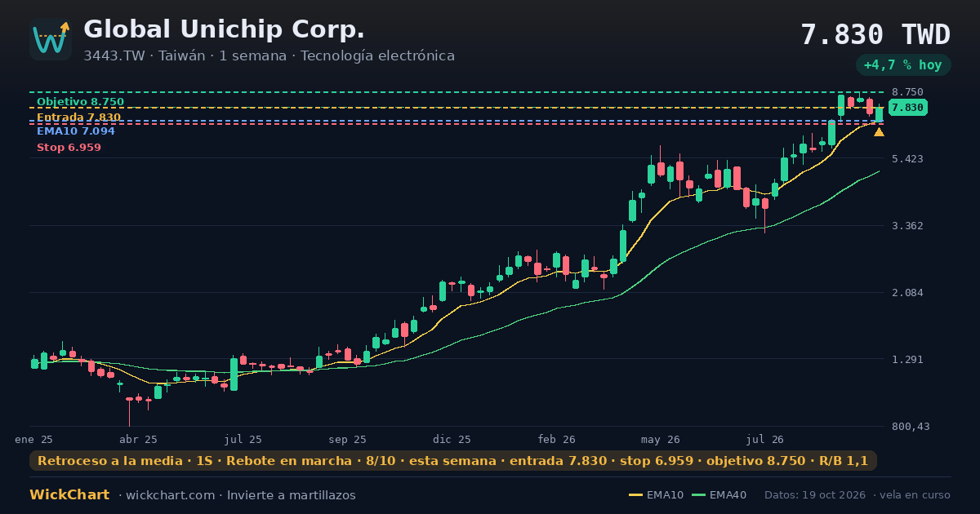The width and height of the screenshot is (980, 514).
Task: Select the 'jul 26' date label
Action: (x=765, y=440)
